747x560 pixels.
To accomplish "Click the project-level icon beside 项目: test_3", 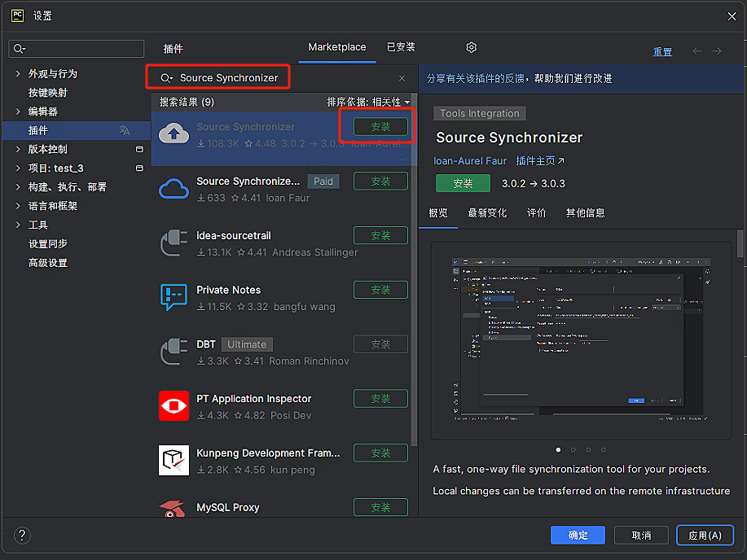I will pos(139,168).
